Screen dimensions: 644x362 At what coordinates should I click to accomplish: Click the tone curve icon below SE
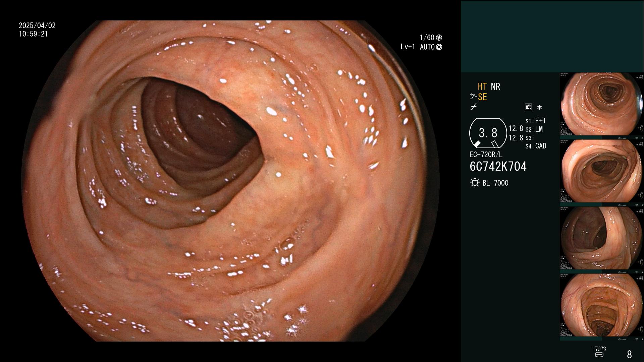(474, 107)
